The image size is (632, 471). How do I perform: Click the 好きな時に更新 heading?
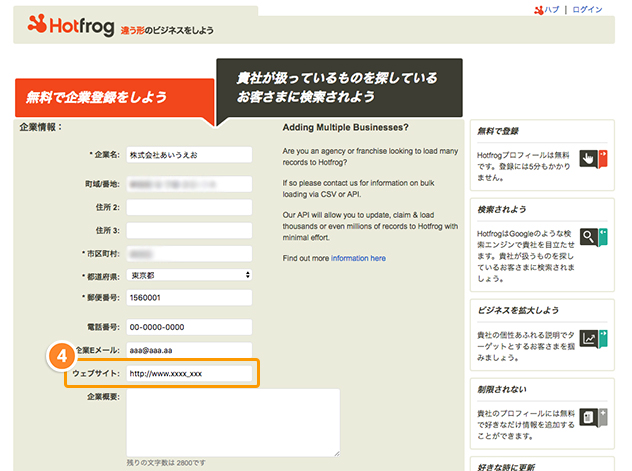pyautogui.click(x=506, y=467)
